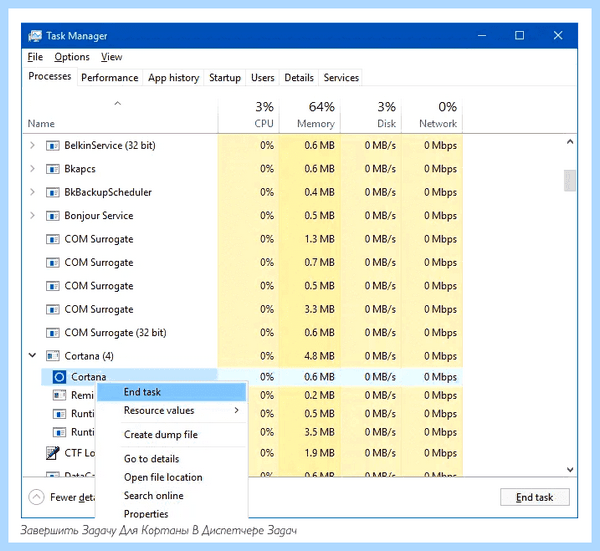Switch to the Users tab
This screenshot has height=551, width=600.
click(x=262, y=78)
